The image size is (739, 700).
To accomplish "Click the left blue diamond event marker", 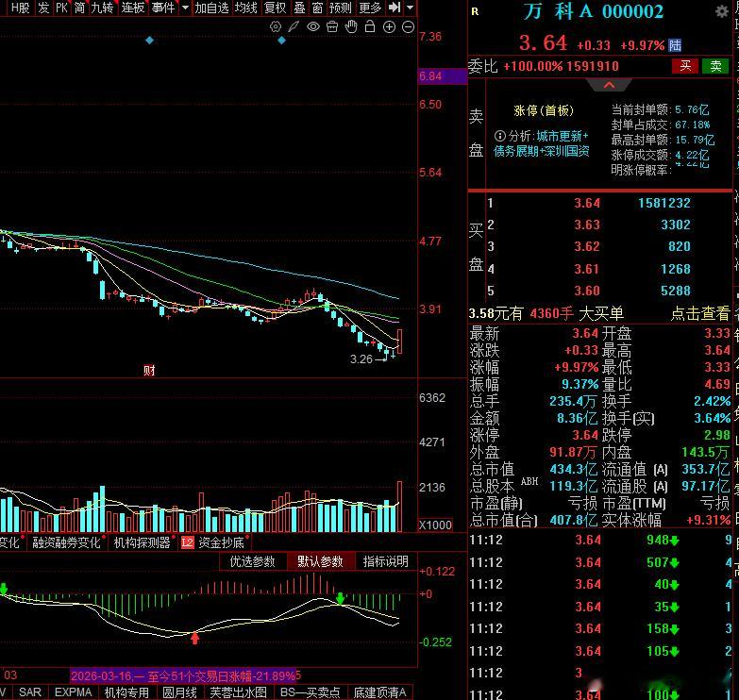I will coord(149,41).
